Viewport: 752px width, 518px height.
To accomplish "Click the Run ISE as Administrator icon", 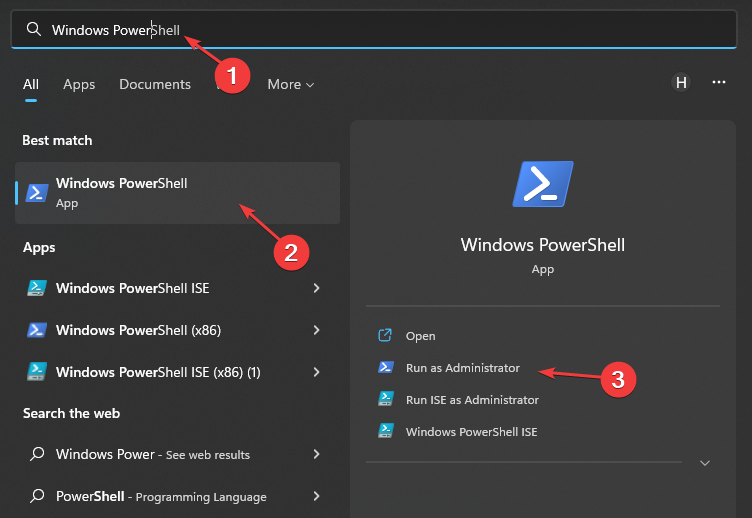I will [386, 399].
